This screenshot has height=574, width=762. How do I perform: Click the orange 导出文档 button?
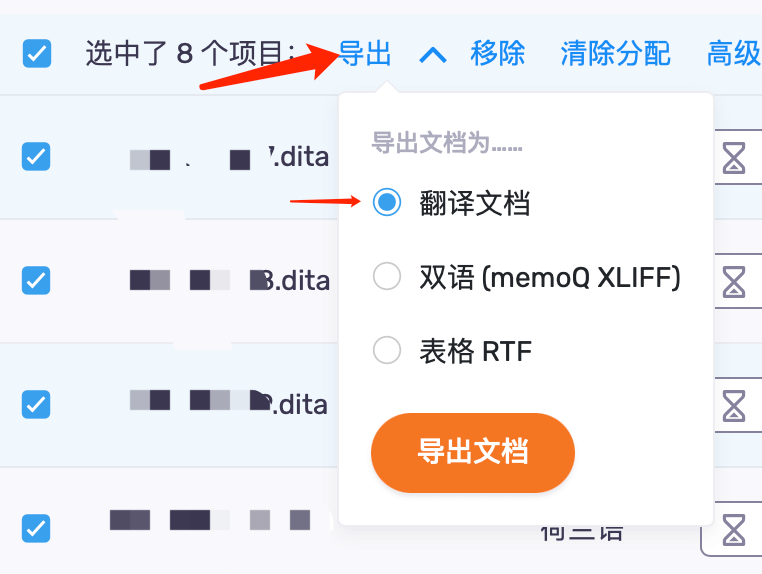coord(473,452)
